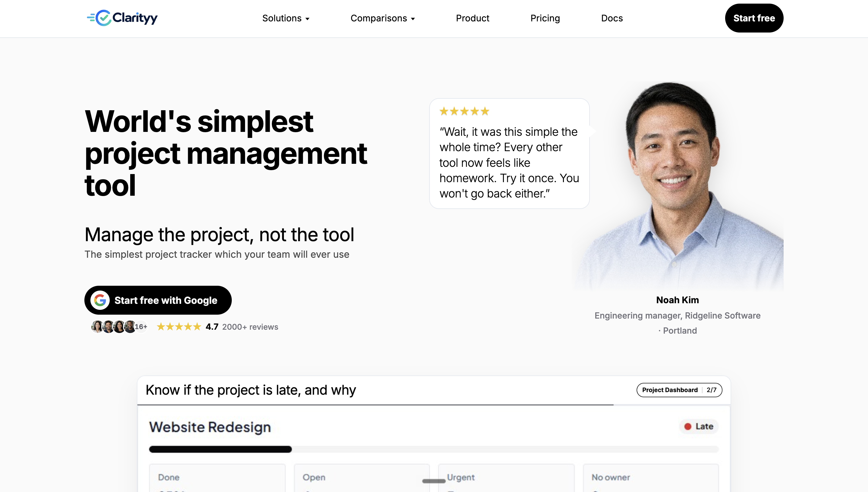The image size is (868, 492).
Task: Expand the Comparisons dropdown
Action: tap(382, 18)
